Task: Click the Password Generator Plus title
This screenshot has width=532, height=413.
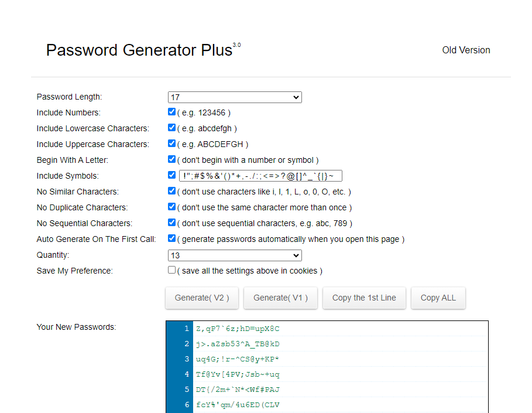Action: tap(139, 50)
